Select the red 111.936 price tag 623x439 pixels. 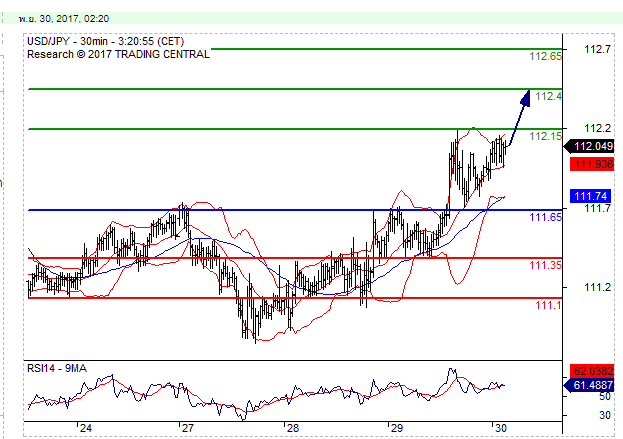(x=592, y=164)
